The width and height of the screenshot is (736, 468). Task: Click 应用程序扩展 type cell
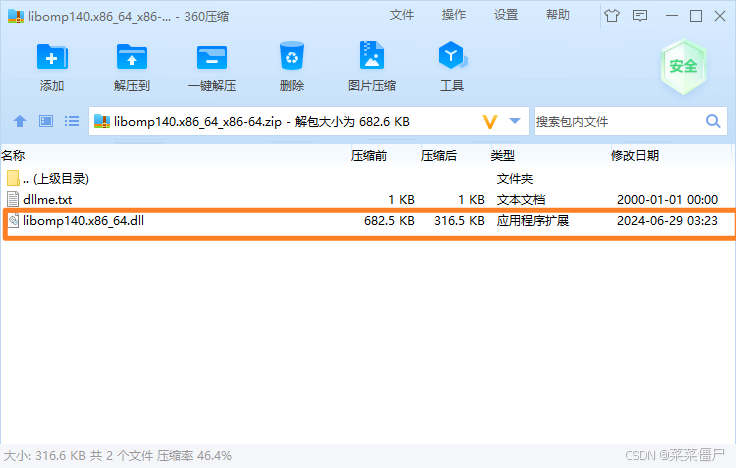coord(533,221)
